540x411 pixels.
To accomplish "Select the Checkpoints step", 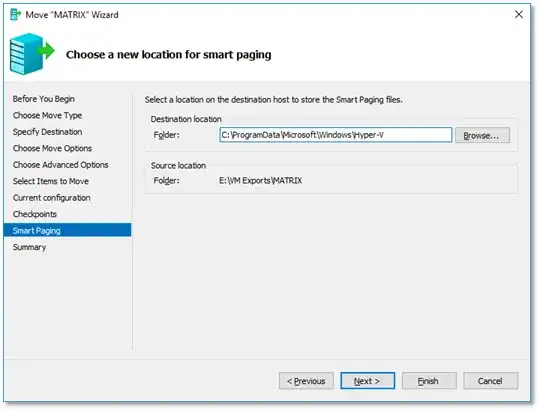I will tap(35, 214).
